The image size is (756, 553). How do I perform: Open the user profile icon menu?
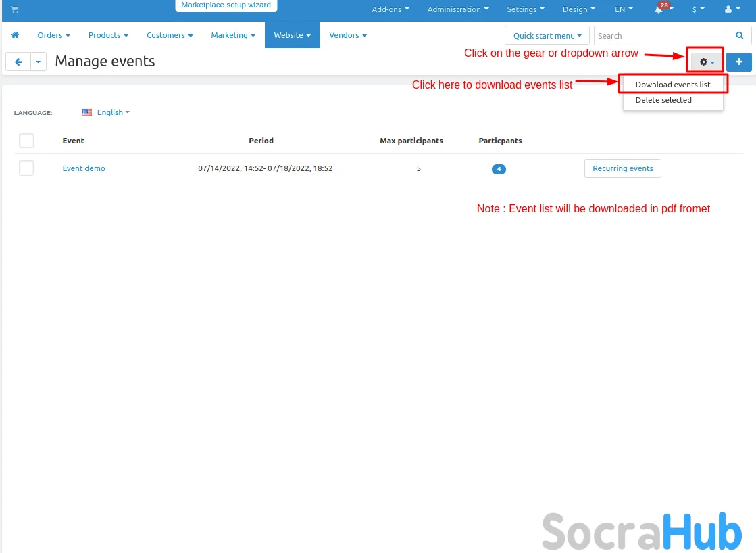tap(732, 9)
